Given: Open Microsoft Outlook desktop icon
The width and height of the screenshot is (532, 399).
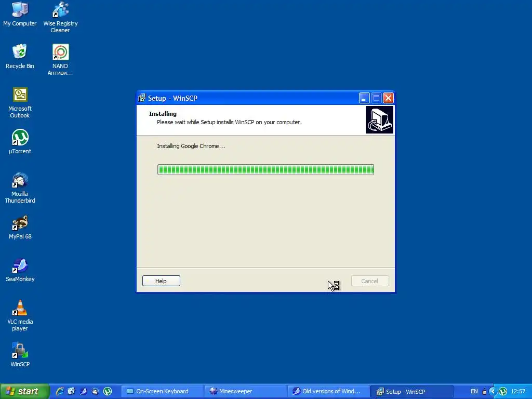Looking at the screenshot, I should pos(20,102).
